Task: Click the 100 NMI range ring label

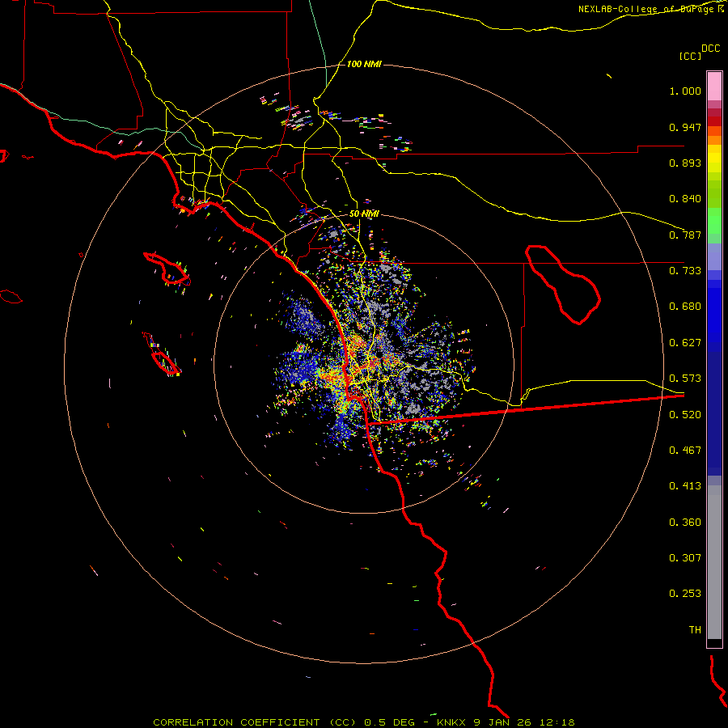Action: [364, 64]
